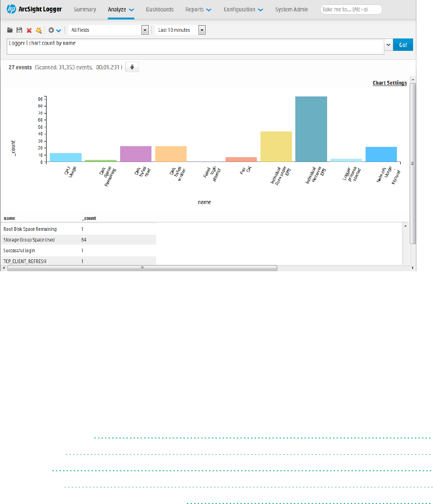Click the Take me to navigation field
The height and width of the screenshot is (504, 433).
coord(351,10)
